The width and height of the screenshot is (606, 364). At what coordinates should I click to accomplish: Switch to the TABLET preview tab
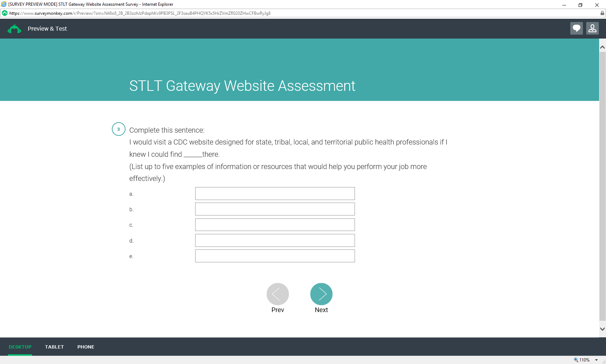pyautogui.click(x=54, y=347)
